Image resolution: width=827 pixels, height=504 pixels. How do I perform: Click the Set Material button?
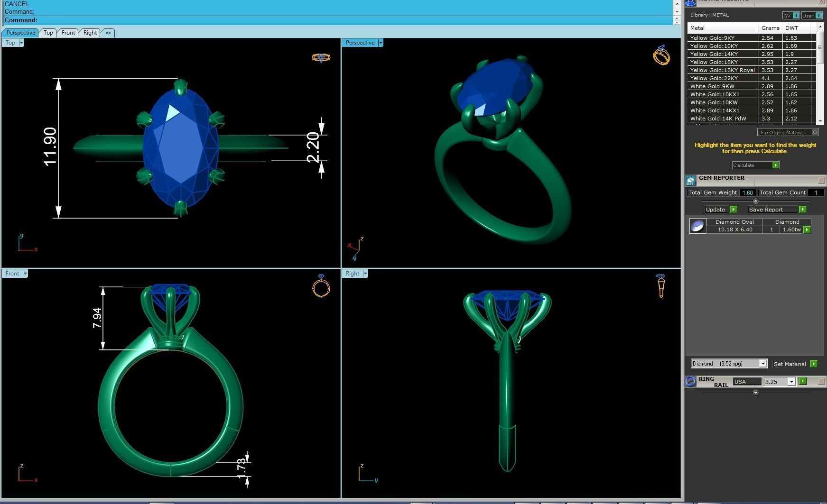(791, 364)
